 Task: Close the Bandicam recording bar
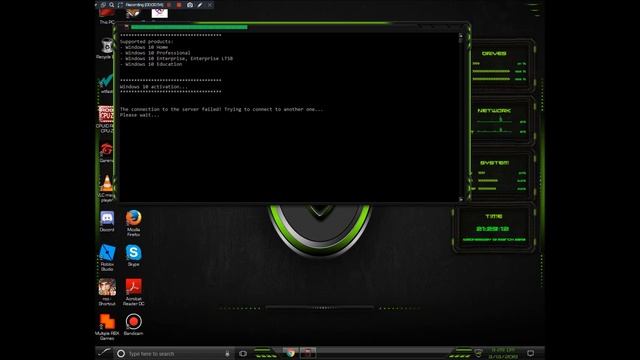coord(210,5)
